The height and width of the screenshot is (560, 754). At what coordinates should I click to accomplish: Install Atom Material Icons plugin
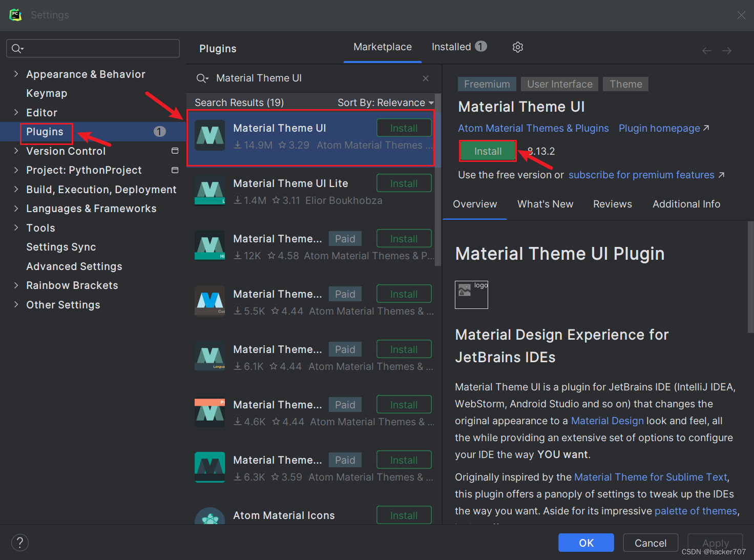pos(404,515)
